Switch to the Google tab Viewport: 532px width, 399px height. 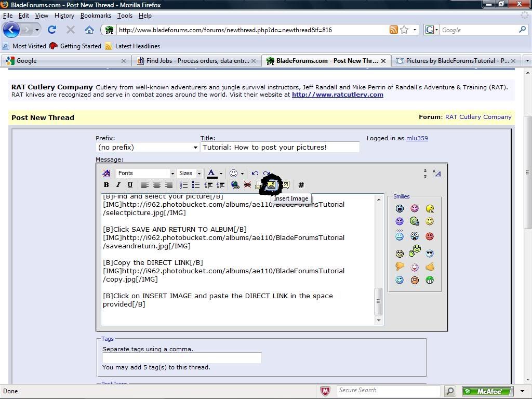(66, 61)
